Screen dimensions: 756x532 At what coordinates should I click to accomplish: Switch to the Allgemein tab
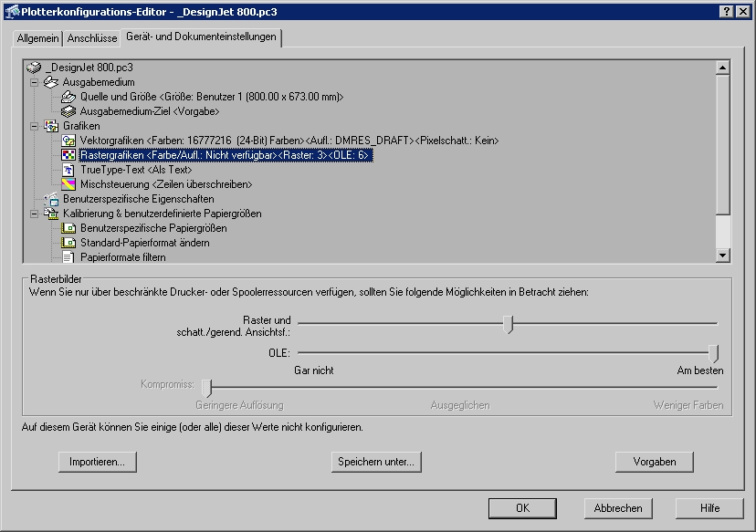click(37, 38)
